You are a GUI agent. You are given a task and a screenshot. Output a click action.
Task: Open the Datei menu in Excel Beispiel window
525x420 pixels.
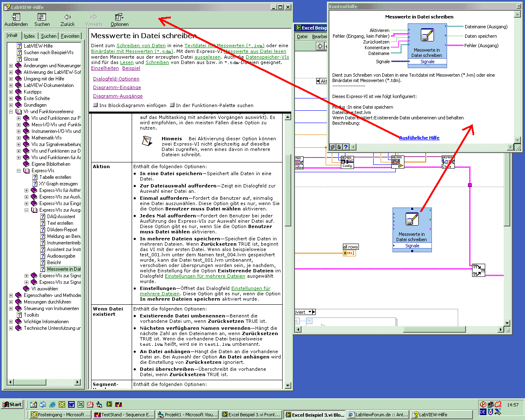point(302,37)
